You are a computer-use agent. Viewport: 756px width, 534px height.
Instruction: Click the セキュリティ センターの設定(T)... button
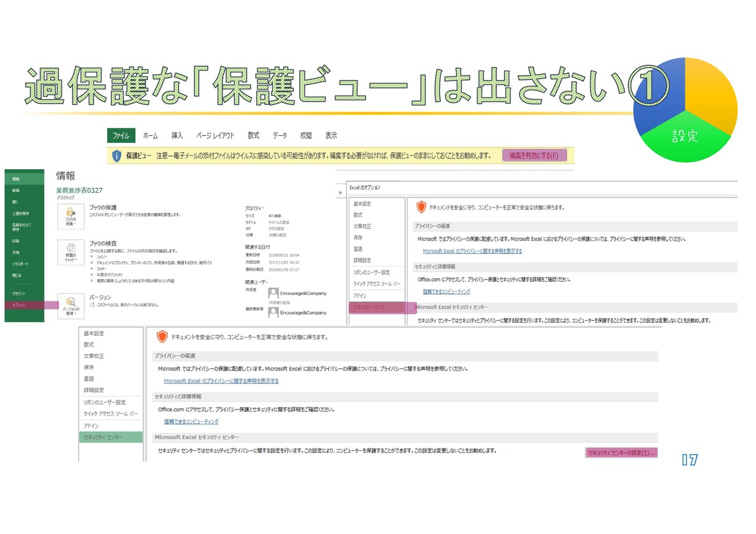(621, 453)
